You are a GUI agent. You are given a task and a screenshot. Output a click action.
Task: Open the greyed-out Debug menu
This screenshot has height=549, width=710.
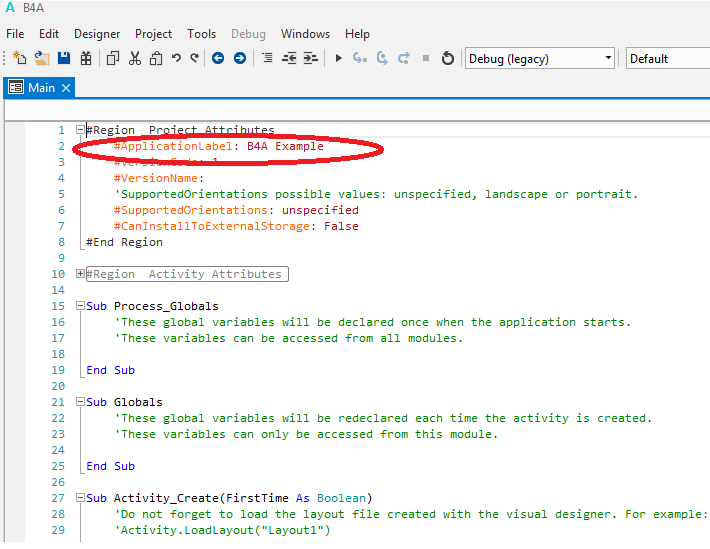click(248, 34)
